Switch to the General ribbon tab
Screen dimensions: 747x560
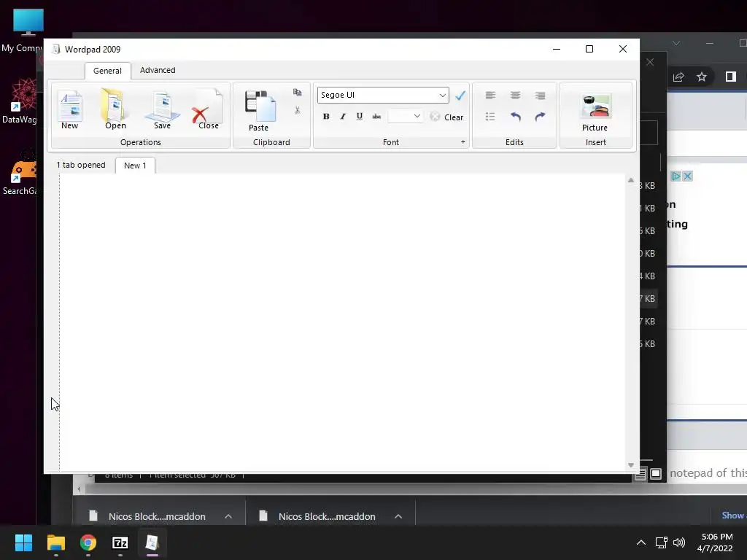coord(108,71)
